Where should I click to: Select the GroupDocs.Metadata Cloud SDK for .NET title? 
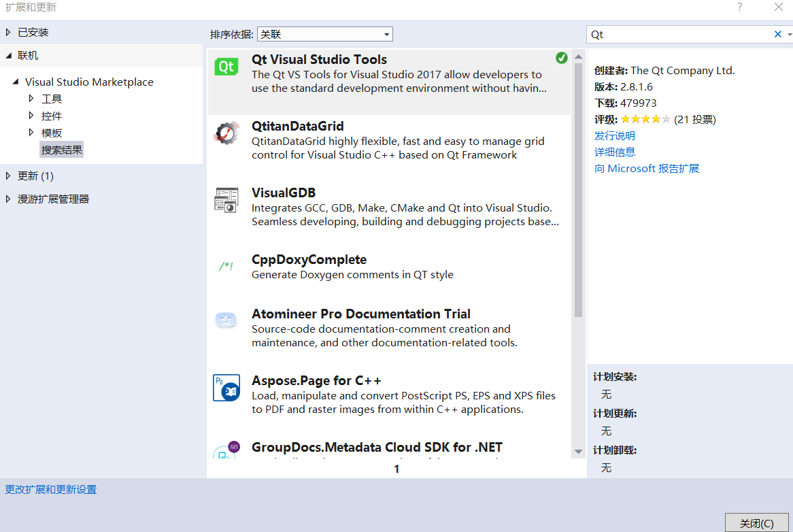[x=377, y=447]
